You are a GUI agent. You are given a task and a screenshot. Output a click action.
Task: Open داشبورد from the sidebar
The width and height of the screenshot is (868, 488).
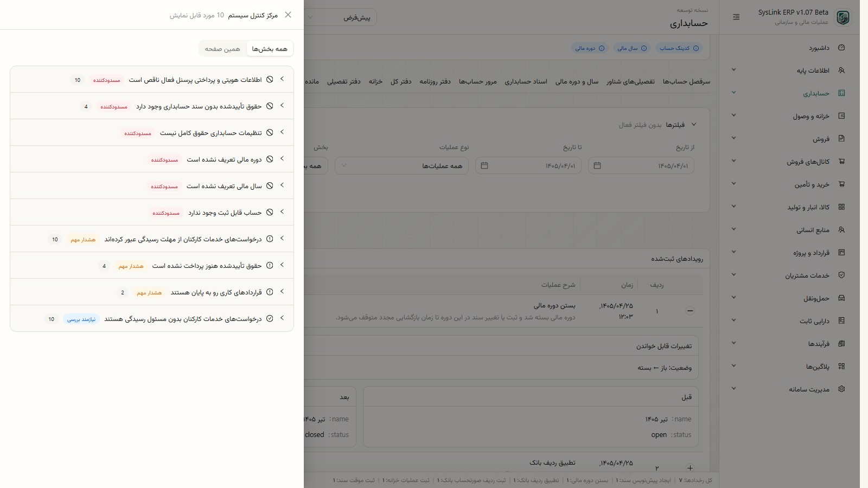click(819, 48)
